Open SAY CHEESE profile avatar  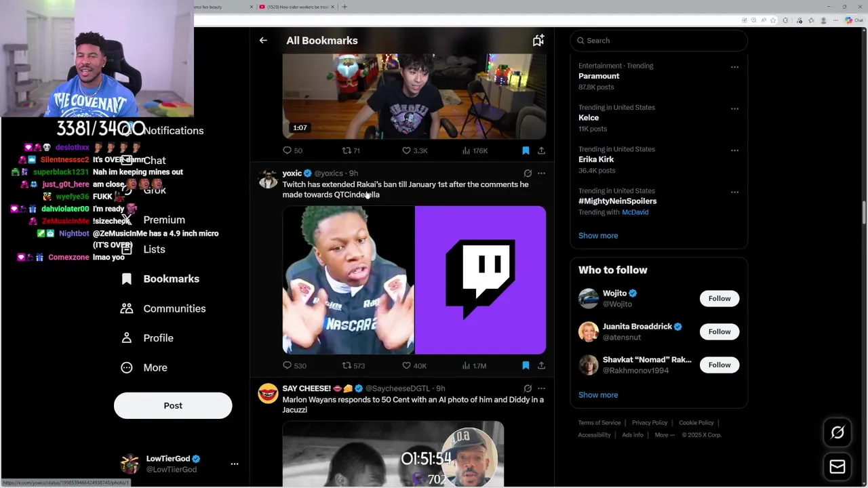(268, 394)
